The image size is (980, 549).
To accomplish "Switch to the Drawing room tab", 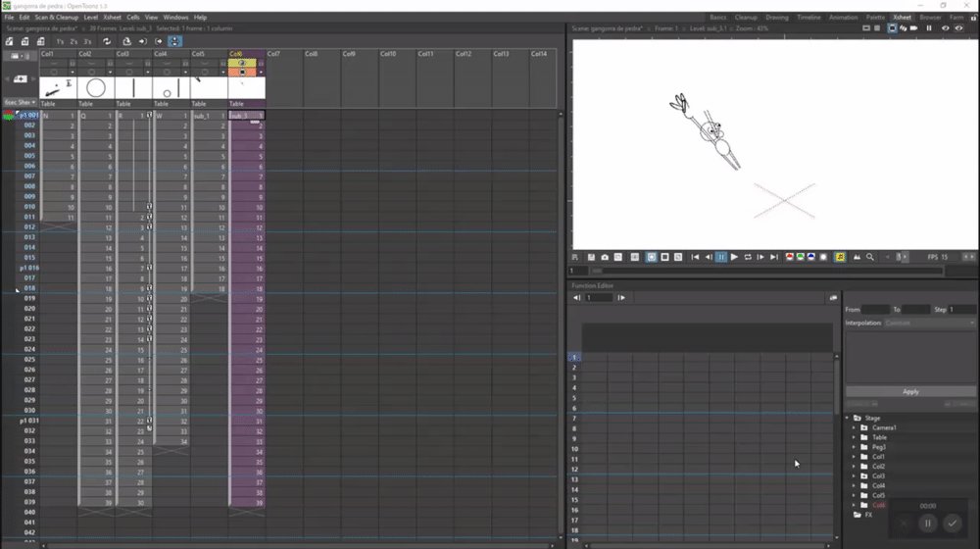I will tap(777, 18).
